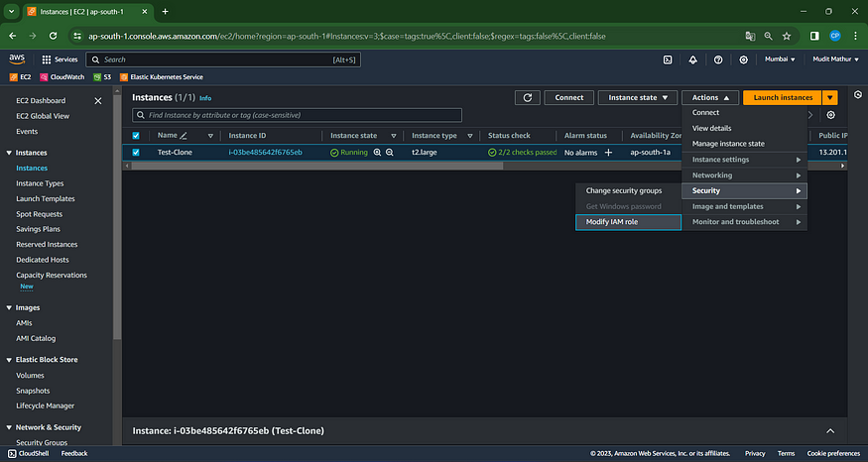Screen dimensions: 868x462
Task: Open Monitor and troubleshoot submenu
Action: tap(745, 222)
